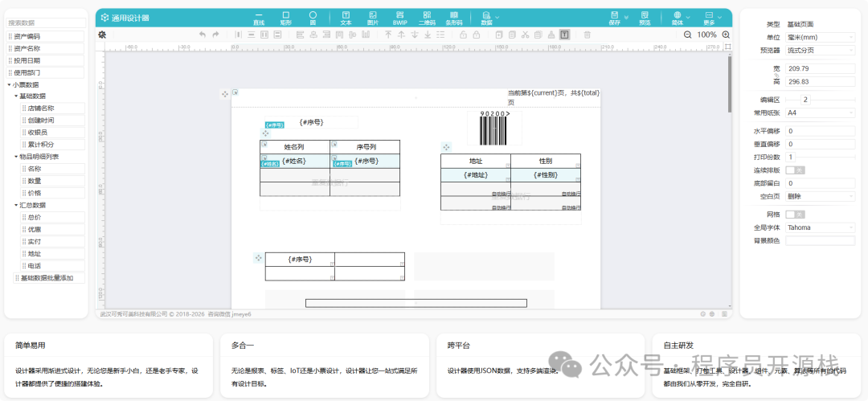The image size is (868, 401).
Task: Select the 圆 circle tool
Action: pyautogui.click(x=313, y=18)
